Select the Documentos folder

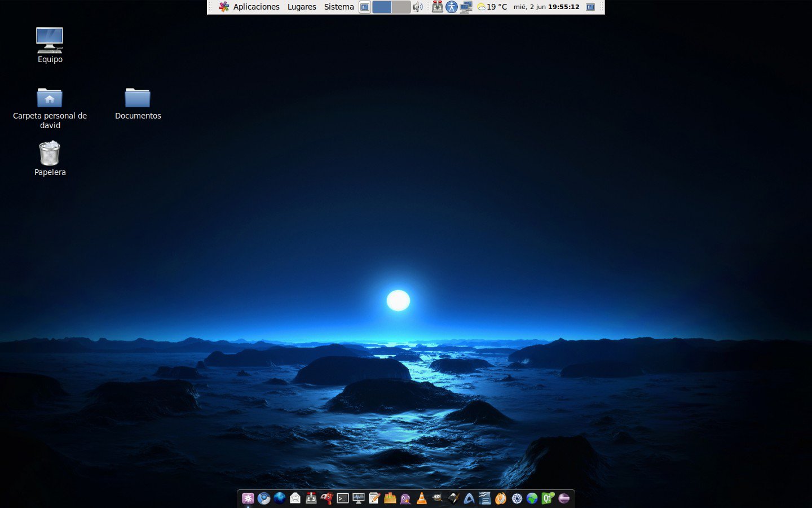(138, 98)
